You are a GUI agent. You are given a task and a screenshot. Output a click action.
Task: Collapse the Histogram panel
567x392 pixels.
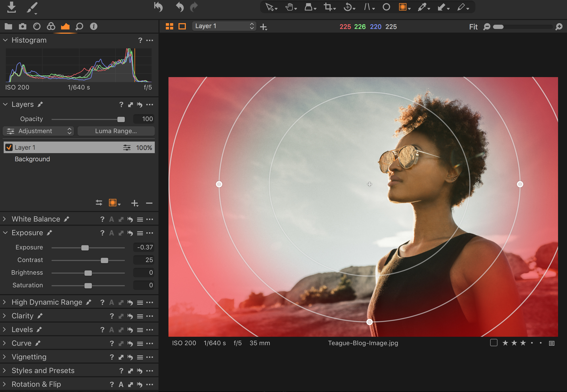coord(5,40)
